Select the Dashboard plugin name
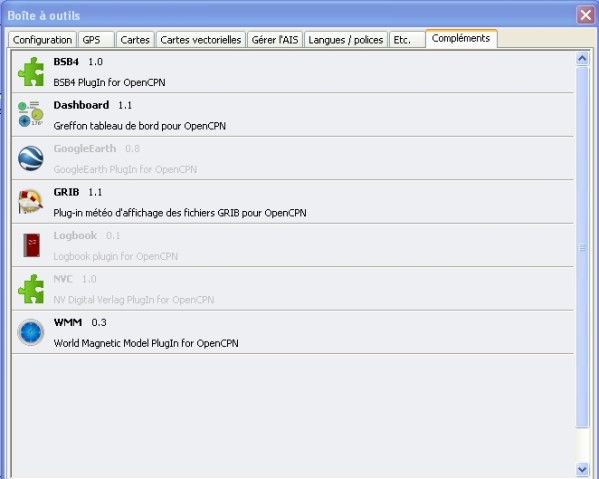The width and height of the screenshot is (599, 479). tap(81, 105)
